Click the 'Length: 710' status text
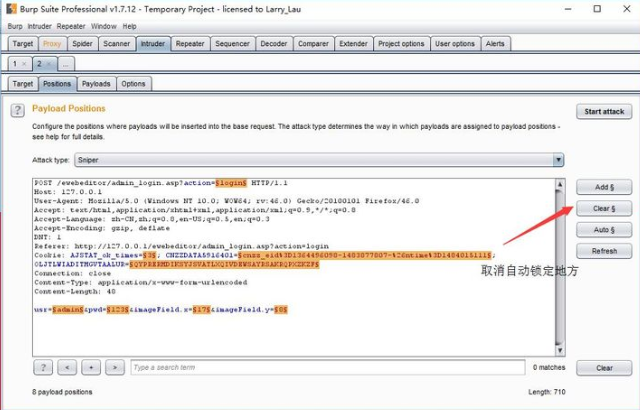 [x=547, y=392]
